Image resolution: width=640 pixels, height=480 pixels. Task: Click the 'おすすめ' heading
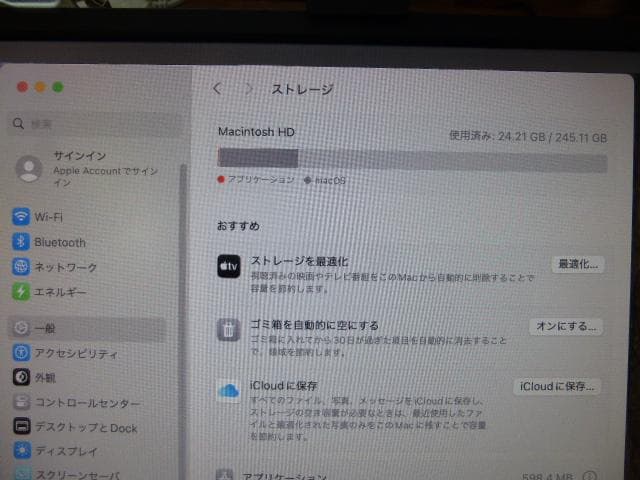(238, 226)
